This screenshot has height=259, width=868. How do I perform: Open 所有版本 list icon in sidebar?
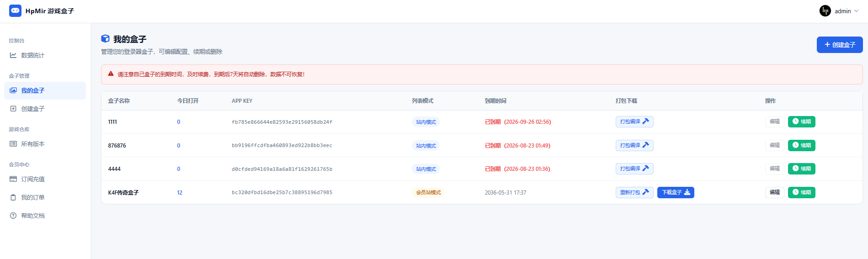(13, 144)
